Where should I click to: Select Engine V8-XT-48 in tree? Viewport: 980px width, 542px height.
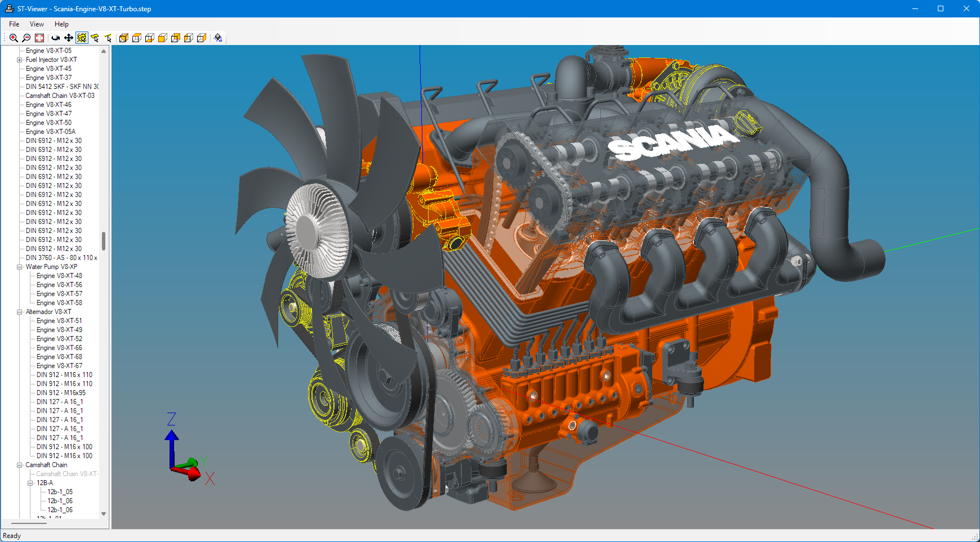[x=59, y=276]
